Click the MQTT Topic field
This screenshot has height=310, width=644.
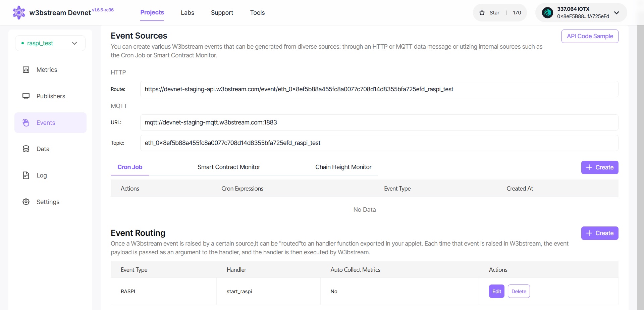coord(379,143)
